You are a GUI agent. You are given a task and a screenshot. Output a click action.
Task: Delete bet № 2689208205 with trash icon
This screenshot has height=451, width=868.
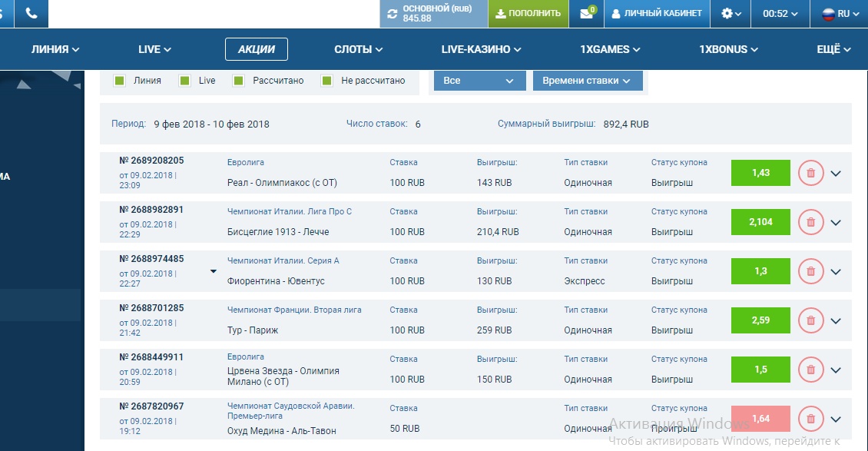tap(810, 174)
